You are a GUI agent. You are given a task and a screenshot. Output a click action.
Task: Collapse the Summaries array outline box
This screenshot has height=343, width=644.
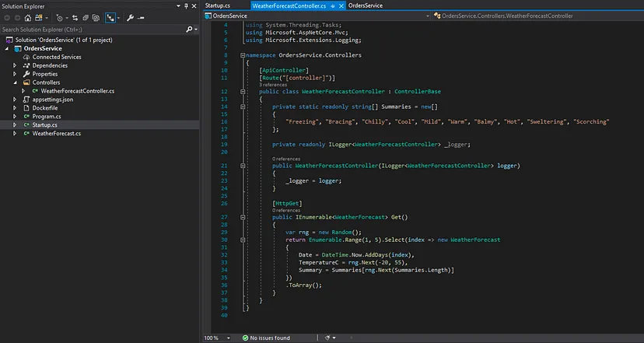pyautogui.click(x=243, y=107)
